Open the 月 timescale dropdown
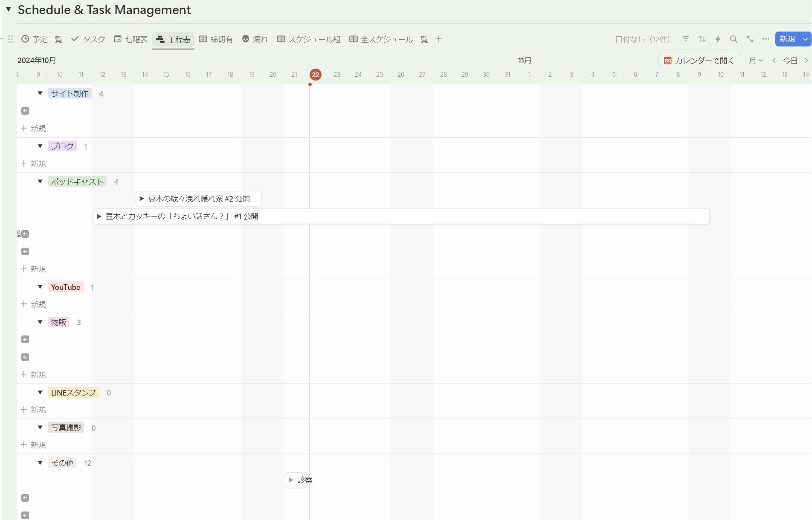Image resolution: width=812 pixels, height=520 pixels. (756, 61)
